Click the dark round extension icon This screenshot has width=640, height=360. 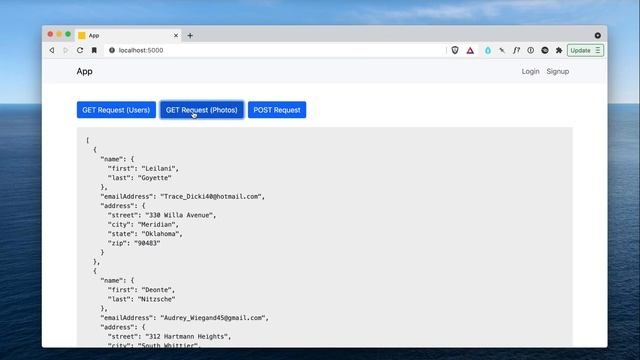(x=545, y=50)
